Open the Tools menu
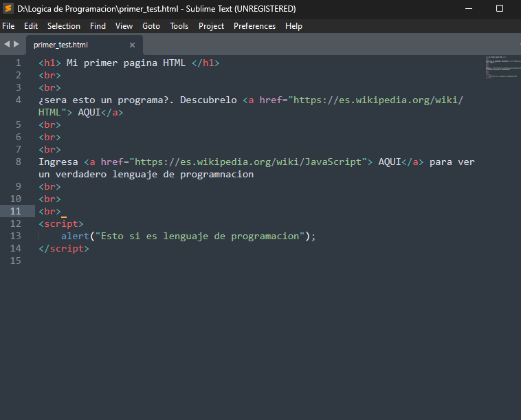The image size is (521, 420). coord(179,26)
